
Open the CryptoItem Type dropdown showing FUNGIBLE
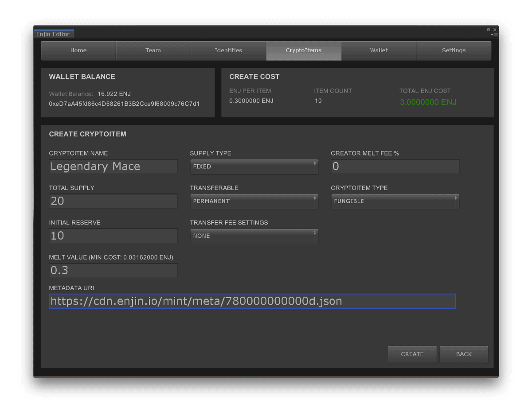coord(395,201)
